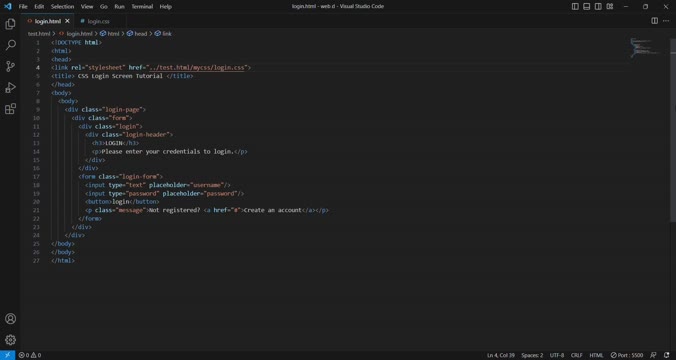The image size is (676, 360).
Task: Split the editor to the right
Action: [x=654, y=21]
